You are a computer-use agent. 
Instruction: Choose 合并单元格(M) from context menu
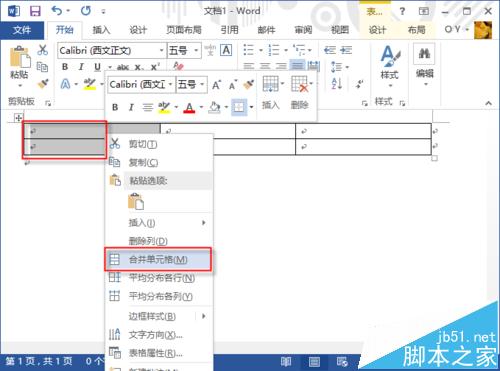(x=158, y=259)
